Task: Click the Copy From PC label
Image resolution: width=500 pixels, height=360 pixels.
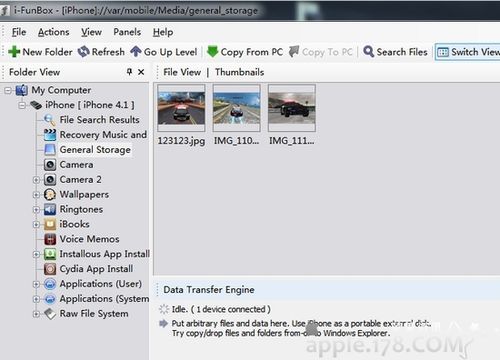Action: (252, 52)
